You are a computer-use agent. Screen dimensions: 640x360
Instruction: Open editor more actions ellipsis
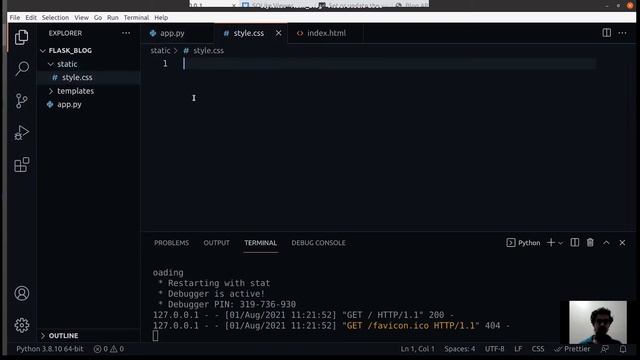[622, 33]
